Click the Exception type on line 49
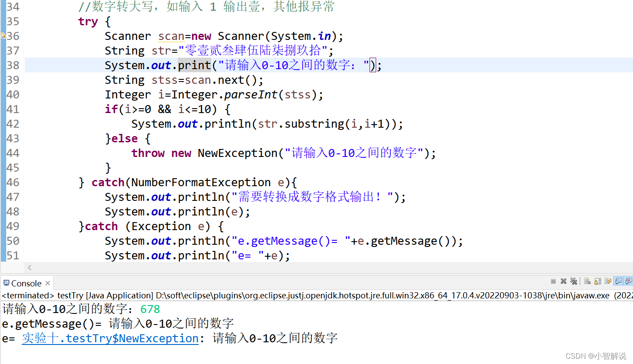 161,226
